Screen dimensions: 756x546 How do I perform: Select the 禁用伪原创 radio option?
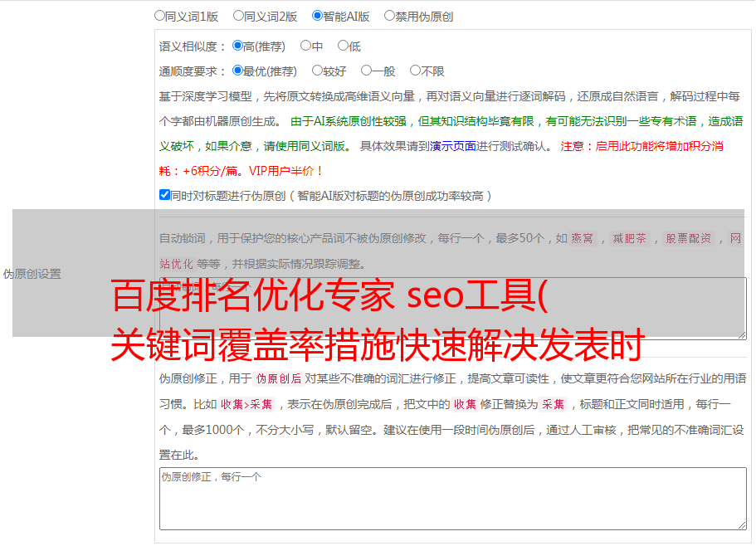point(389,16)
